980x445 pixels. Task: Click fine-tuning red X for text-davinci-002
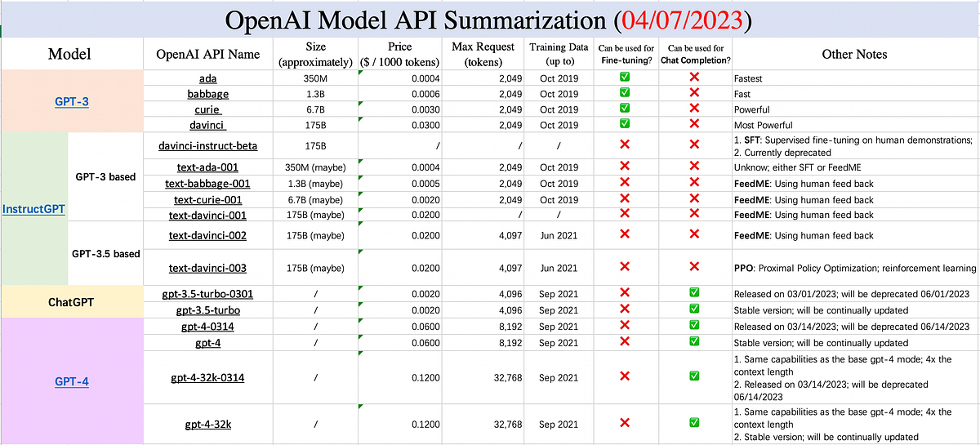(x=624, y=235)
